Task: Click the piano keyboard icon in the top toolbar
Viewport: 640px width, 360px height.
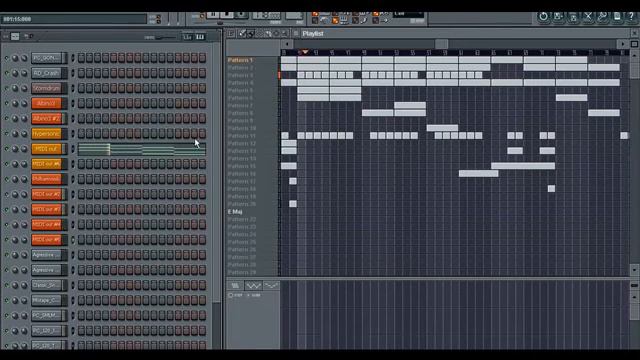Action: click(344, 20)
